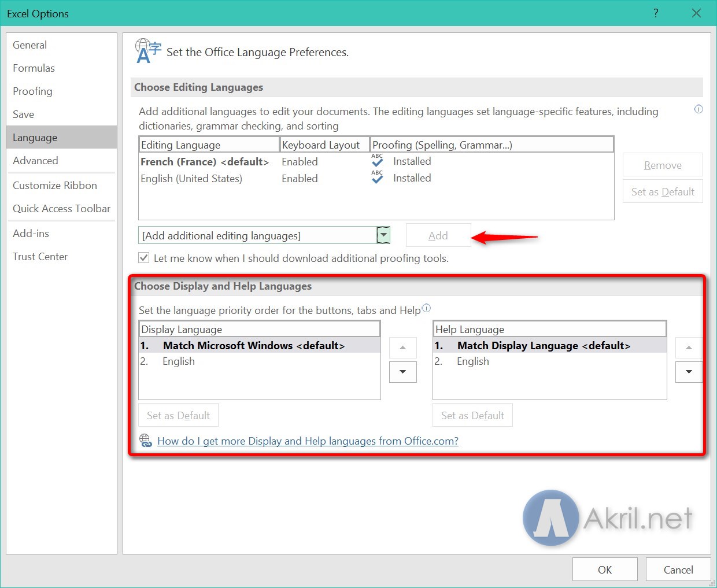Select the Language category in sidebar
Image resolution: width=717 pixels, height=588 pixels.
point(61,138)
